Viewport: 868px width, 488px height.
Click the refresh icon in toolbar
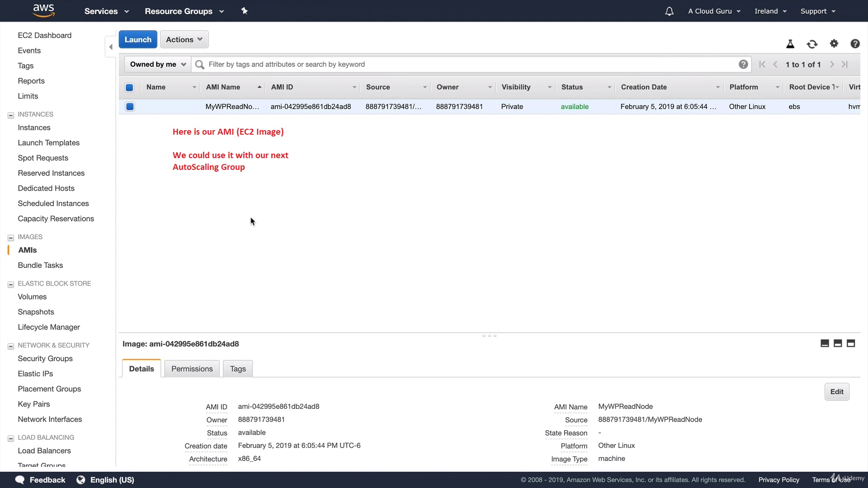click(812, 44)
